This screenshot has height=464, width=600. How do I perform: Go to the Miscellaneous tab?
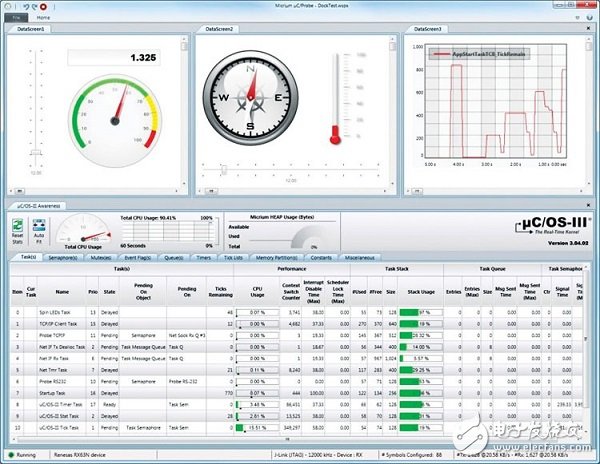coord(358,257)
